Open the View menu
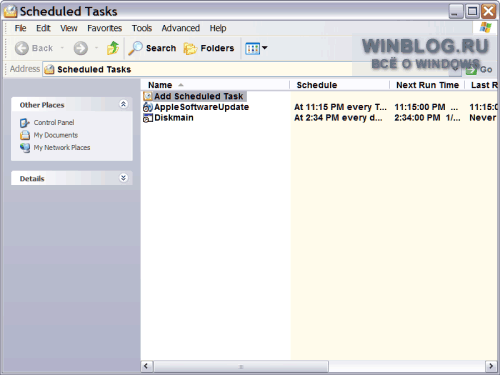 (69, 28)
